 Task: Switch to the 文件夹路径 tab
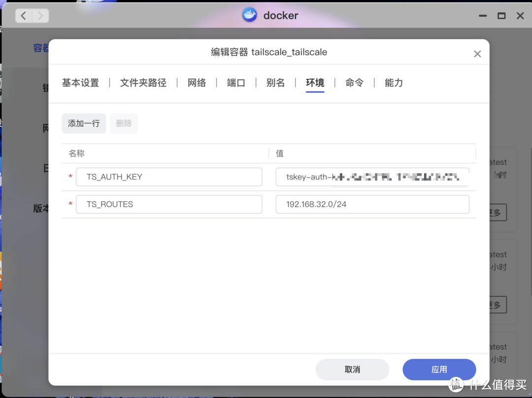[x=143, y=82]
